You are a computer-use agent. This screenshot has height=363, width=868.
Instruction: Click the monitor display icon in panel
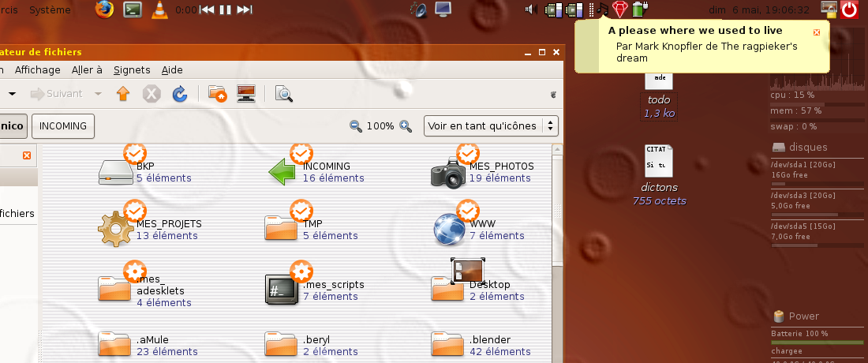point(443,9)
